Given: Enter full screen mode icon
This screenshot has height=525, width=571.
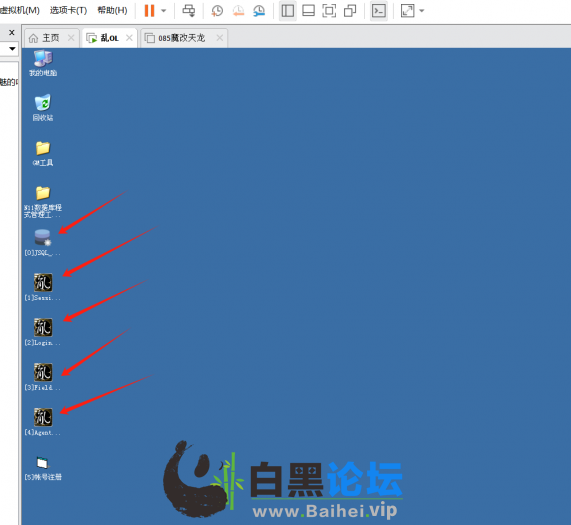Looking at the screenshot, I should point(329,11).
